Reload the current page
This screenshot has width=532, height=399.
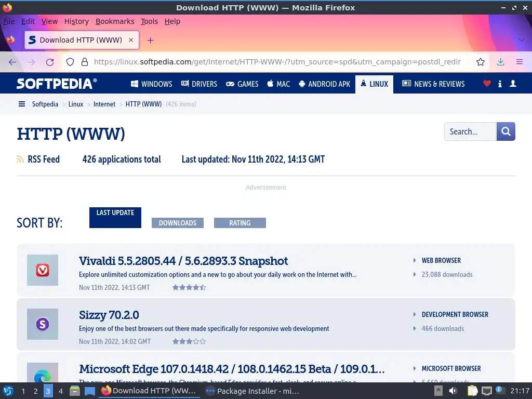50,62
